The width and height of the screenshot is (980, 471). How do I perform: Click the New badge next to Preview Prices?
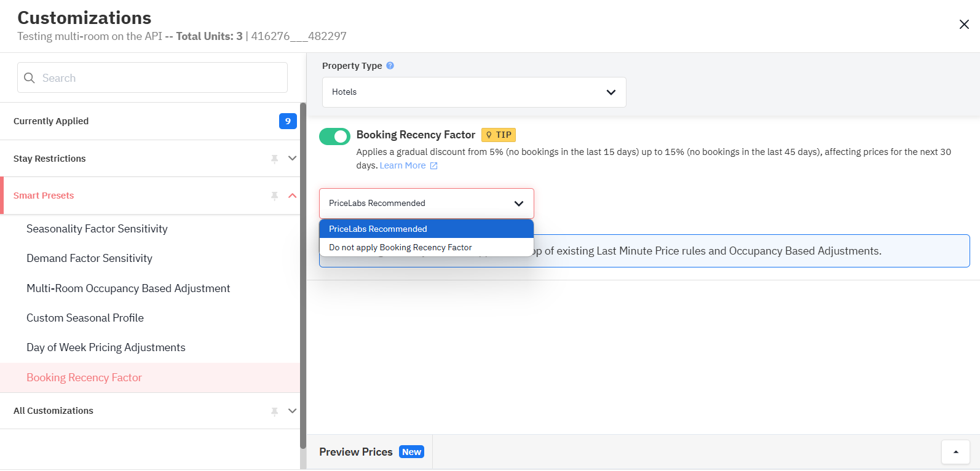point(411,452)
